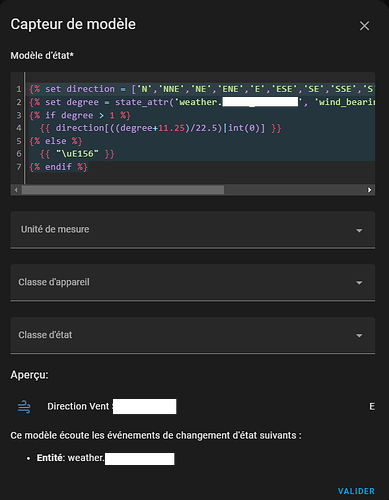The width and height of the screenshot is (389, 500).
Task: Open the Classe d'état dropdown
Action: pos(193,335)
